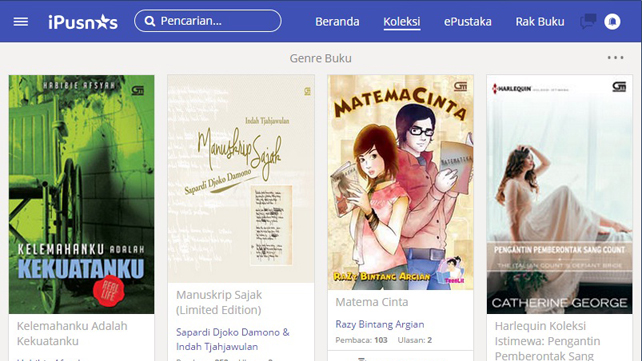Go to the Beranda tab
This screenshot has height=361, width=642.
(x=337, y=22)
